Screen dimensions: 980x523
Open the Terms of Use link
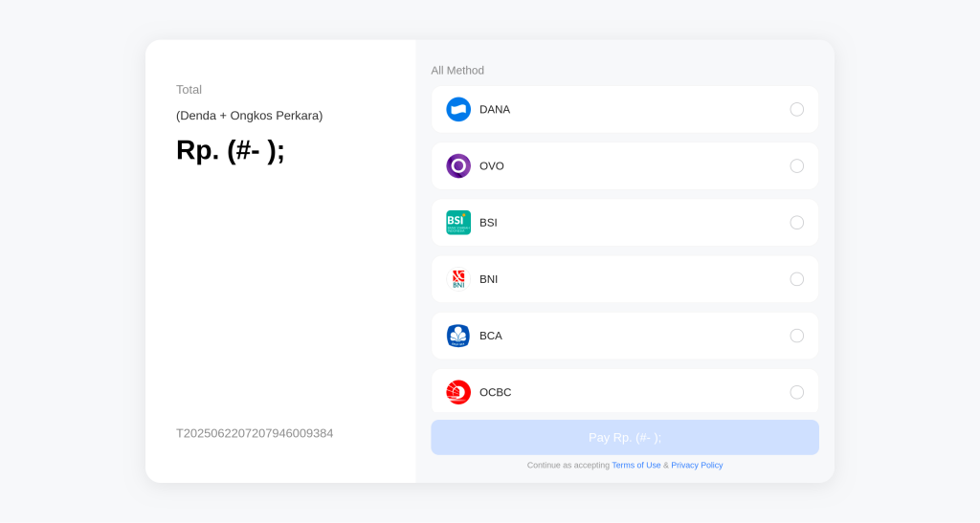635,465
